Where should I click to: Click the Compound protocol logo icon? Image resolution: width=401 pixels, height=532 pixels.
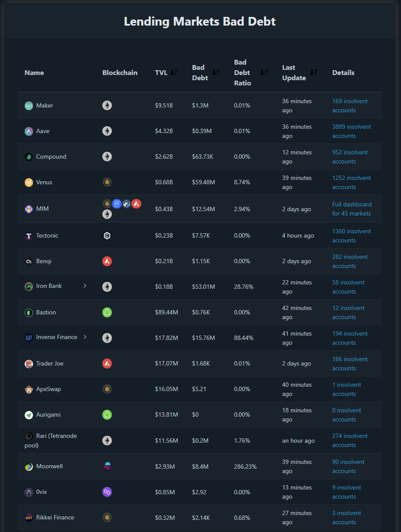tap(29, 157)
